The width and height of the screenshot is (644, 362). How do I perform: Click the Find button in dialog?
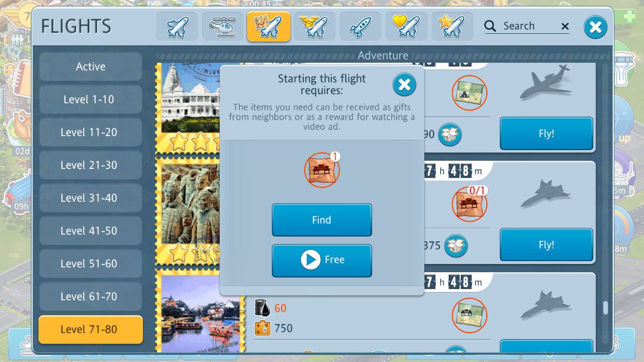coord(322,220)
